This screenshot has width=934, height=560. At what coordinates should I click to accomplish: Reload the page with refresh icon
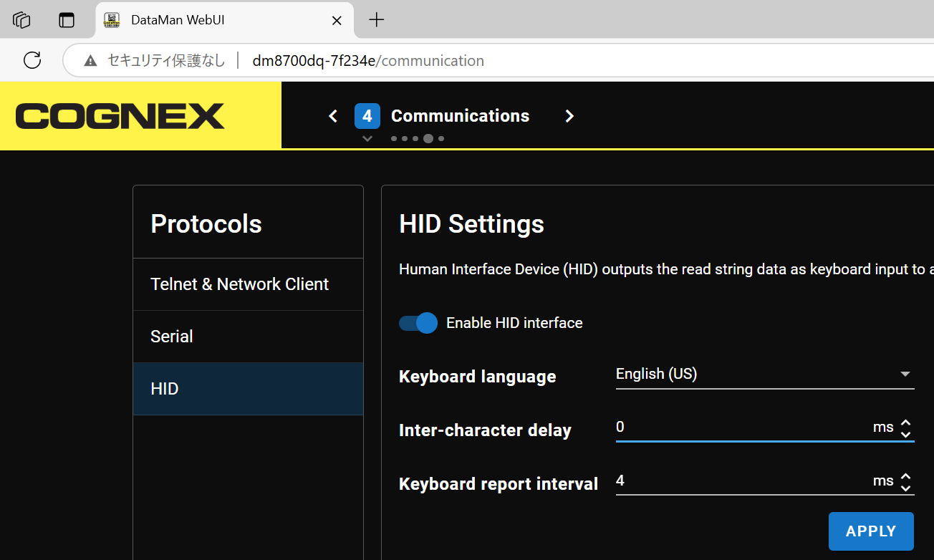(x=32, y=60)
